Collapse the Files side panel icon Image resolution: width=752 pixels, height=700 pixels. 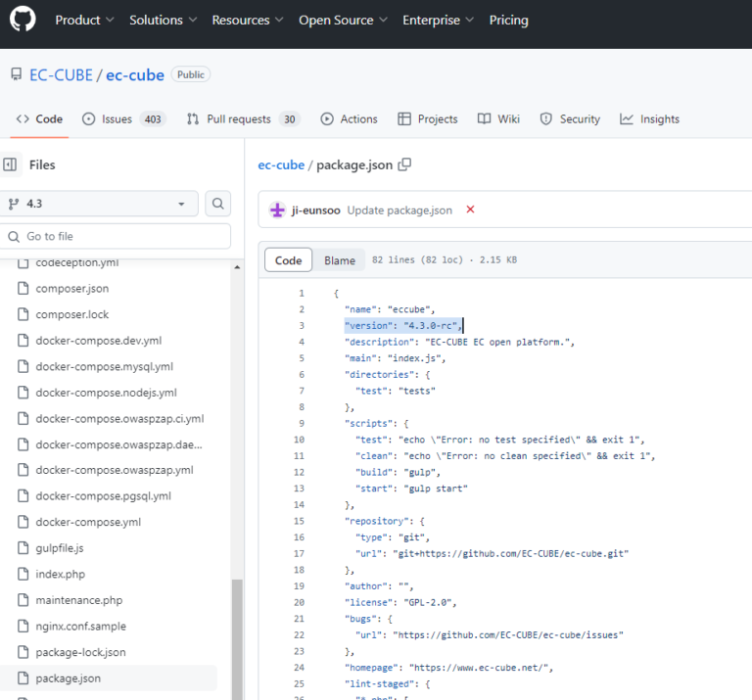(x=11, y=164)
